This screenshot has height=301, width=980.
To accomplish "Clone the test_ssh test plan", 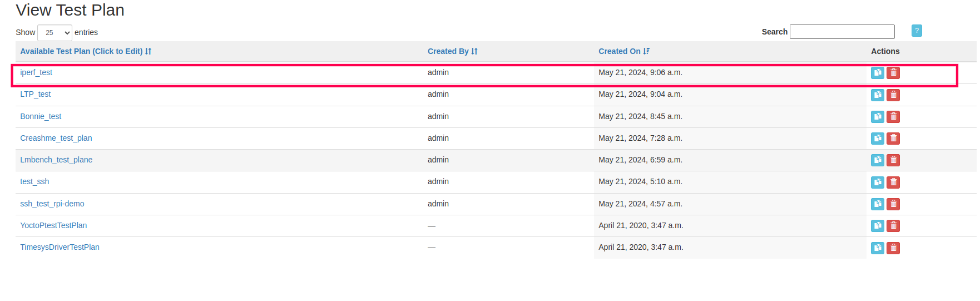I will [x=877, y=182].
